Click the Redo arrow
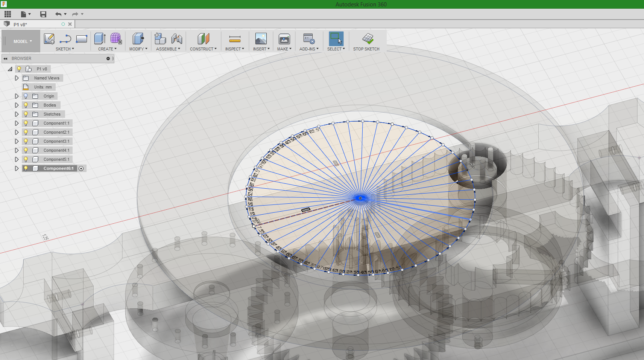Screen dimensions: 644x360 [75, 14]
